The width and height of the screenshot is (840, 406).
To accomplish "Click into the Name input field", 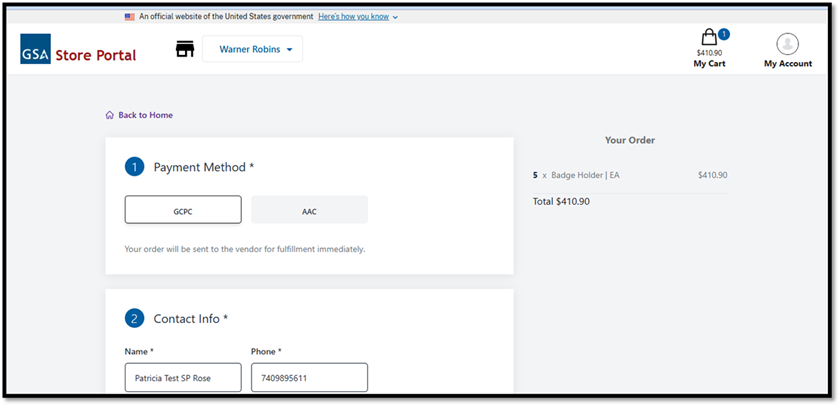I will point(183,377).
